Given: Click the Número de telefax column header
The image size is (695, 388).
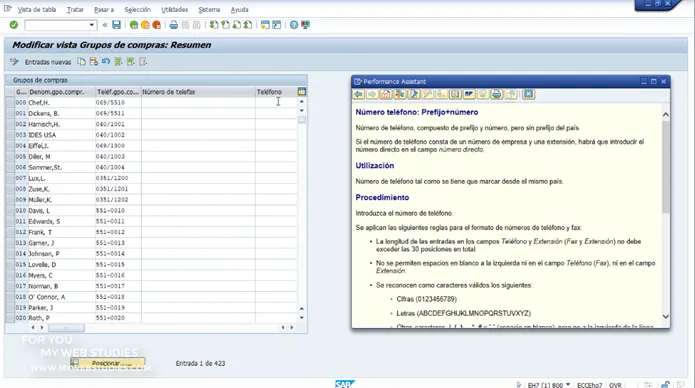Looking at the screenshot, I should pyautogui.click(x=198, y=92).
